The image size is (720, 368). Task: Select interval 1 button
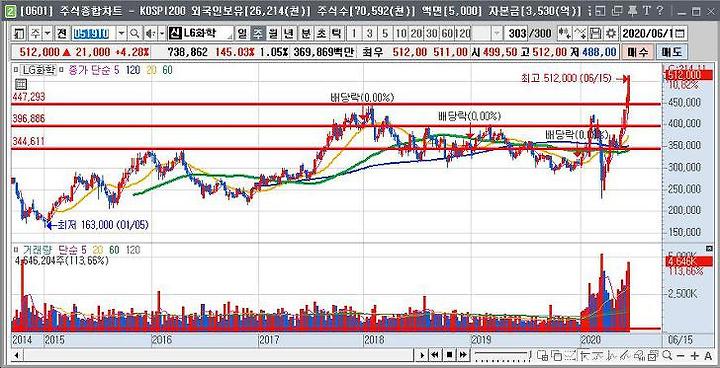point(353,34)
